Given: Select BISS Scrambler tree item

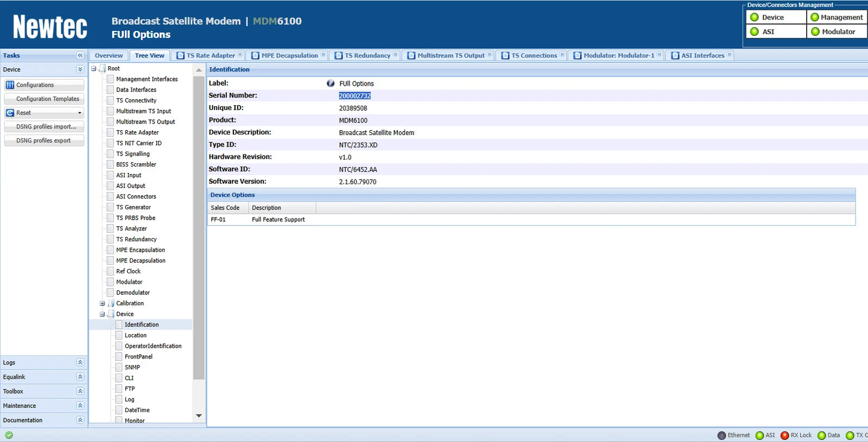Looking at the screenshot, I should pyautogui.click(x=136, y=164).
